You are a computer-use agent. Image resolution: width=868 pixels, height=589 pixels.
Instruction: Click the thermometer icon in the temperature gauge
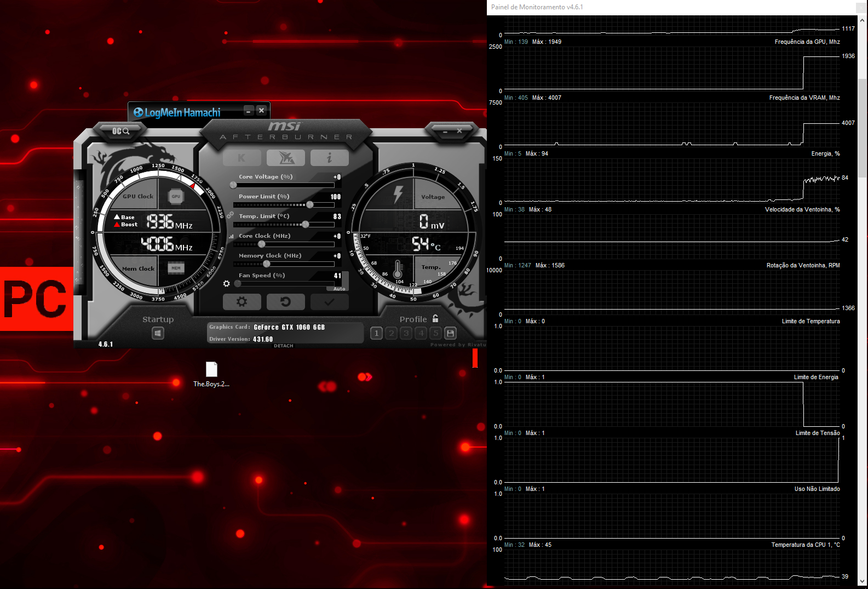click(398, 270)
